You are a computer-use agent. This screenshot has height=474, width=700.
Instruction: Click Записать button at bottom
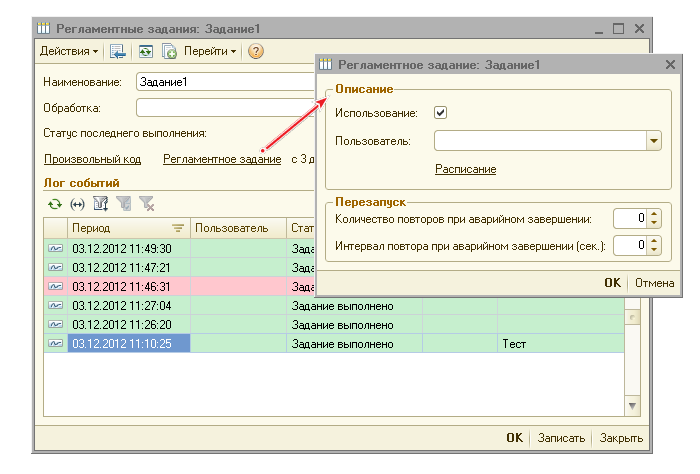coord(560,438)
